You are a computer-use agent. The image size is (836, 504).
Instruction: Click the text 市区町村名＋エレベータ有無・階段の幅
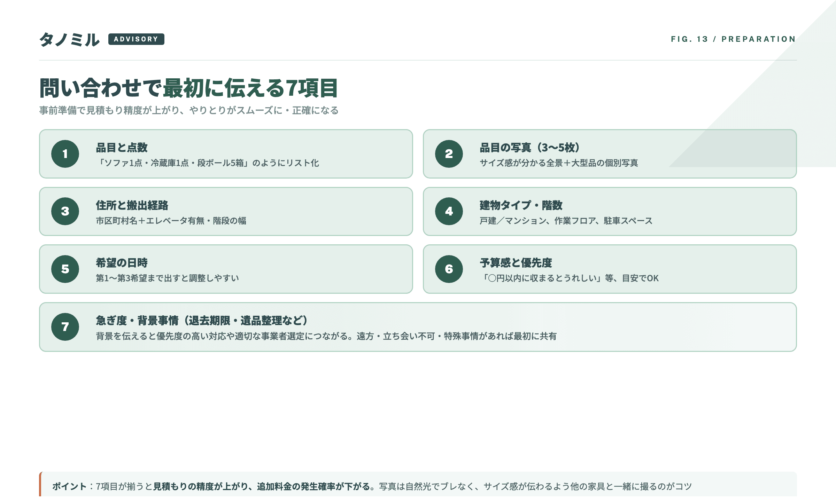[171, 221]
